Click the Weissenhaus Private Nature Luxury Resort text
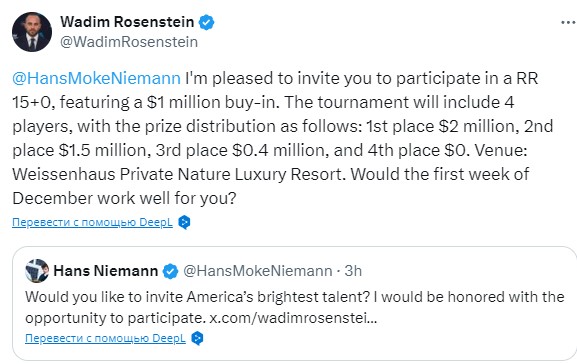This screenshot has height=364, width=577. 179,174
